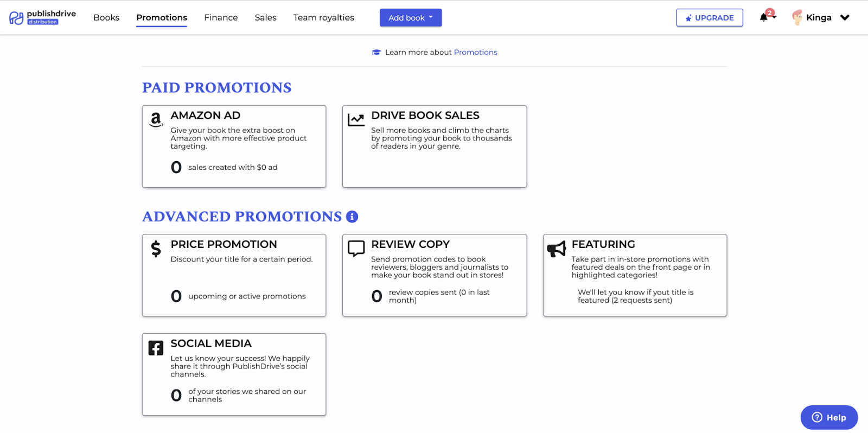Viewport: 868px width, 433px height.
Task: Open the REVIEW COPY heading
Action: pos(411,244)
